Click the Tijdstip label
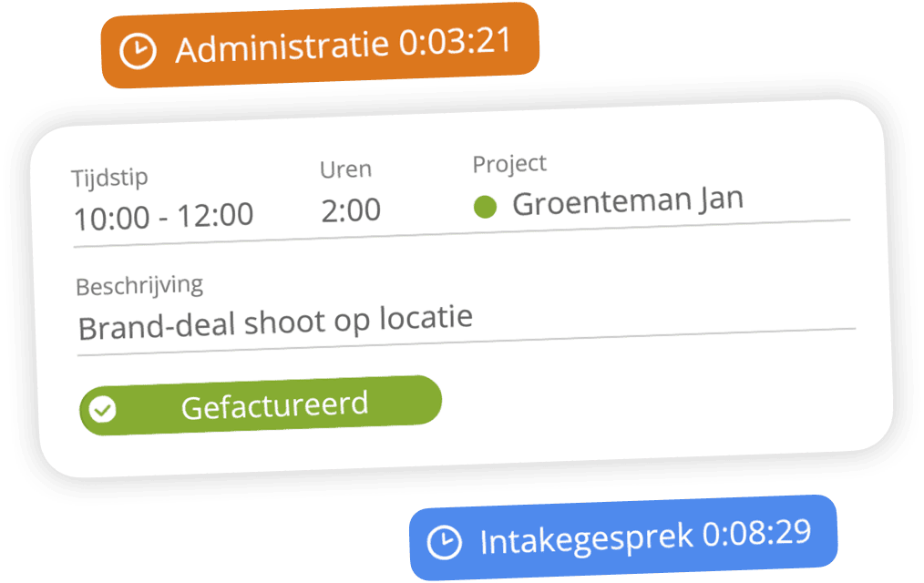This screenshot has height=583, width=924. (x=109, y=178)
